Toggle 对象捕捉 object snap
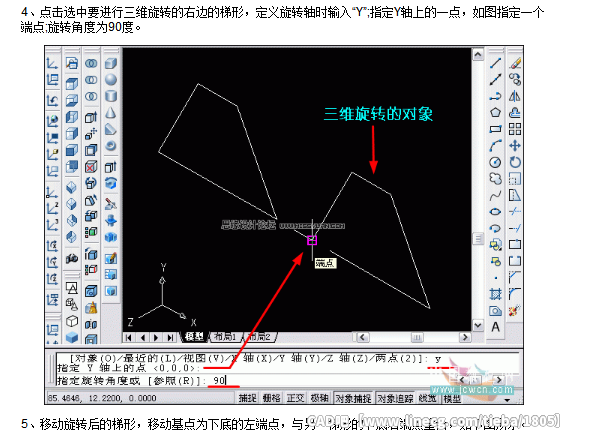The height and width of the screenshot is (440, 594). click(x=353, y=398)
